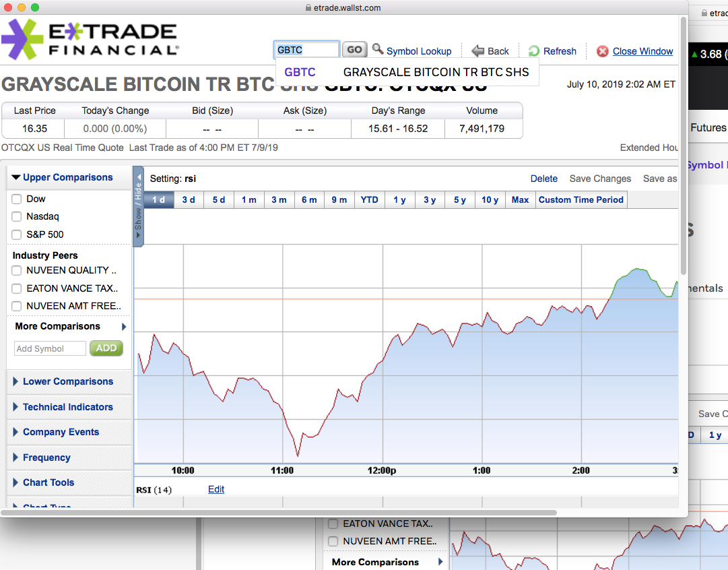Viewport: 728px width, 570px height.
Task: Click the E*TRADE Financial logo
Action: [90, 40]
